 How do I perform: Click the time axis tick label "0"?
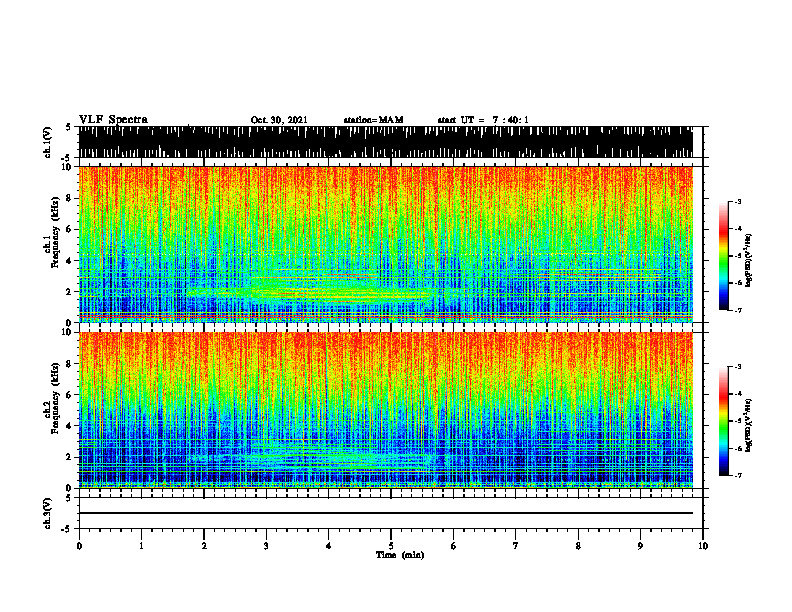pyautogui.click(x=79, y=546)
